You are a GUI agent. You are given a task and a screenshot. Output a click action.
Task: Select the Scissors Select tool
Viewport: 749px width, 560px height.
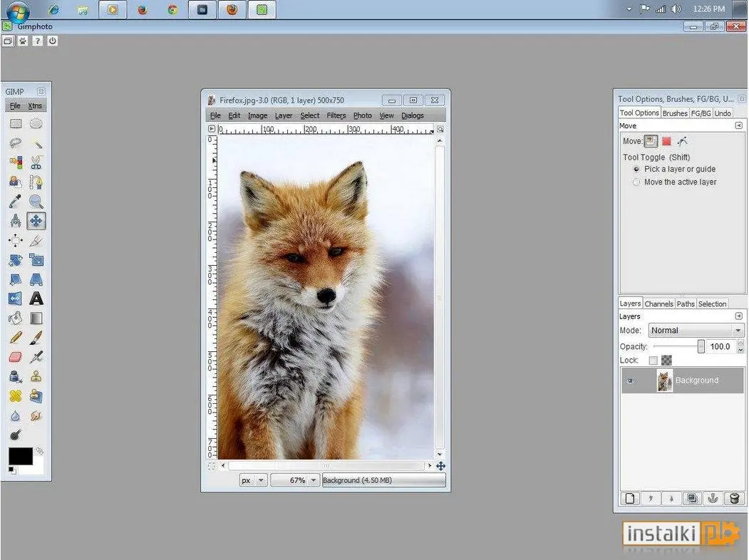[36, 162]
